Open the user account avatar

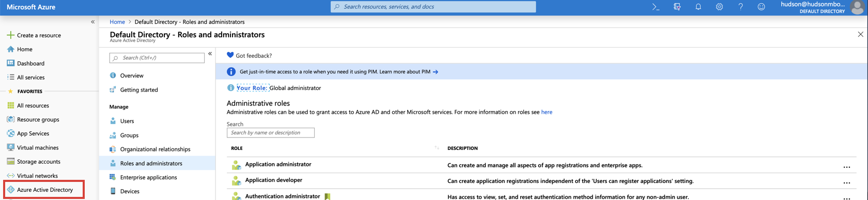click(x=857, y=7)
